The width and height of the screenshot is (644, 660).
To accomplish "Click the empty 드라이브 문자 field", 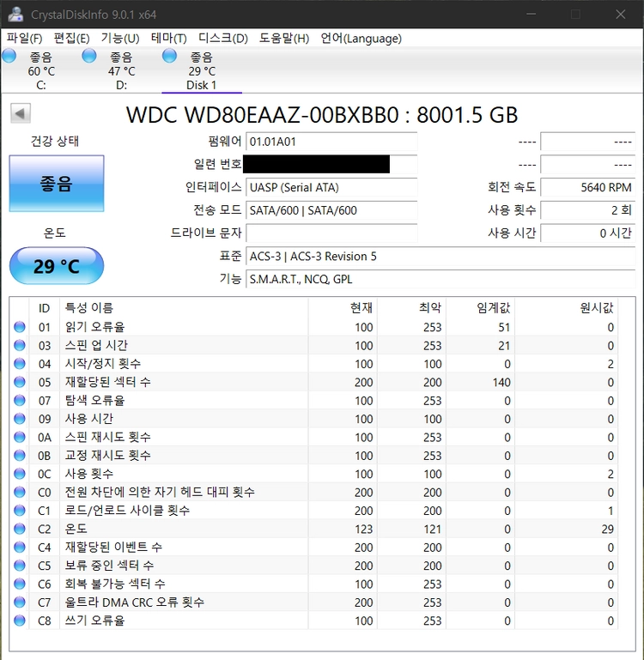I will click(331, 233).
